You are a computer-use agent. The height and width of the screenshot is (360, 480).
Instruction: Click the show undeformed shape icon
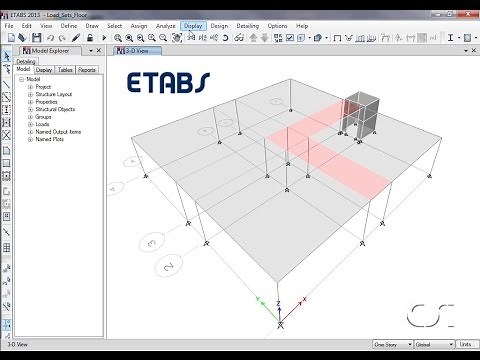337,38
